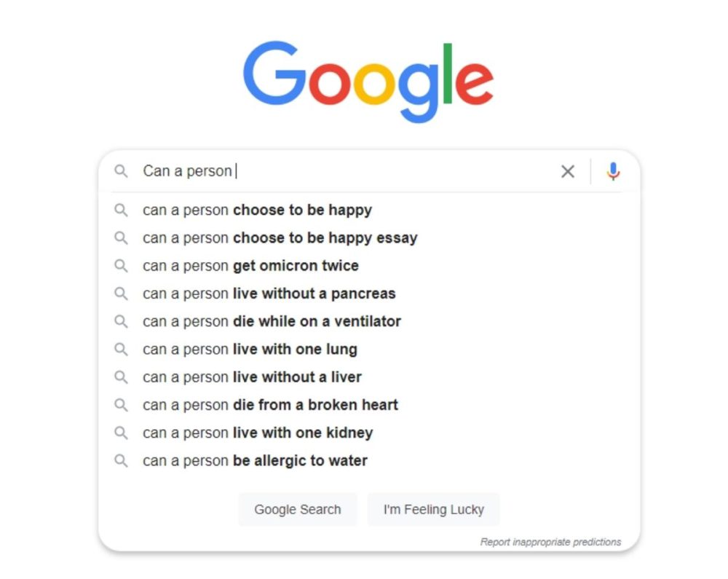
Task: Activate voice search via the microphone icon
Action: (614, 170)
